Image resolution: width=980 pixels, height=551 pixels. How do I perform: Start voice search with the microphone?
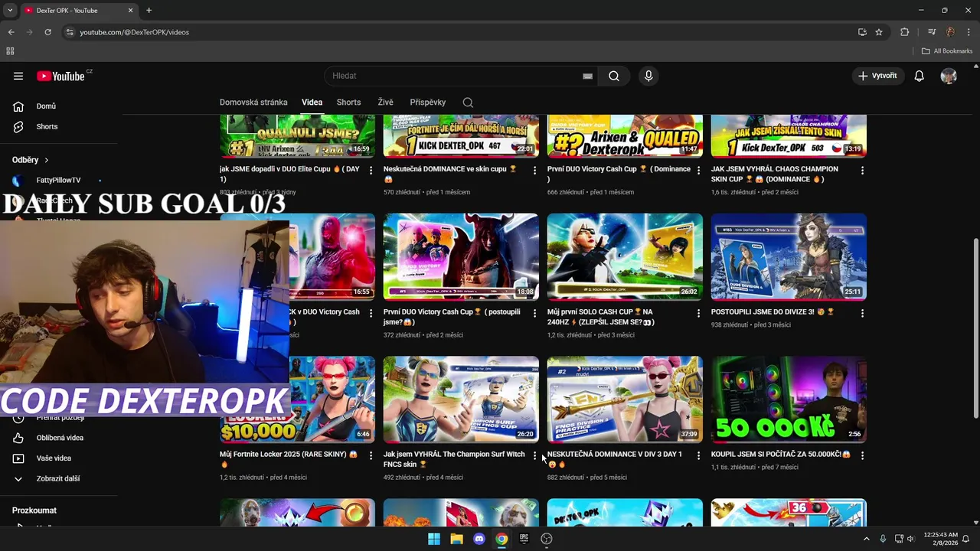coord(648,76)
